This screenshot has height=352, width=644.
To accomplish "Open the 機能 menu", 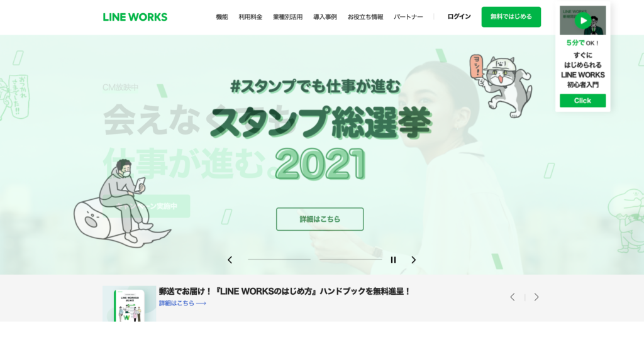I will [222, 17].
